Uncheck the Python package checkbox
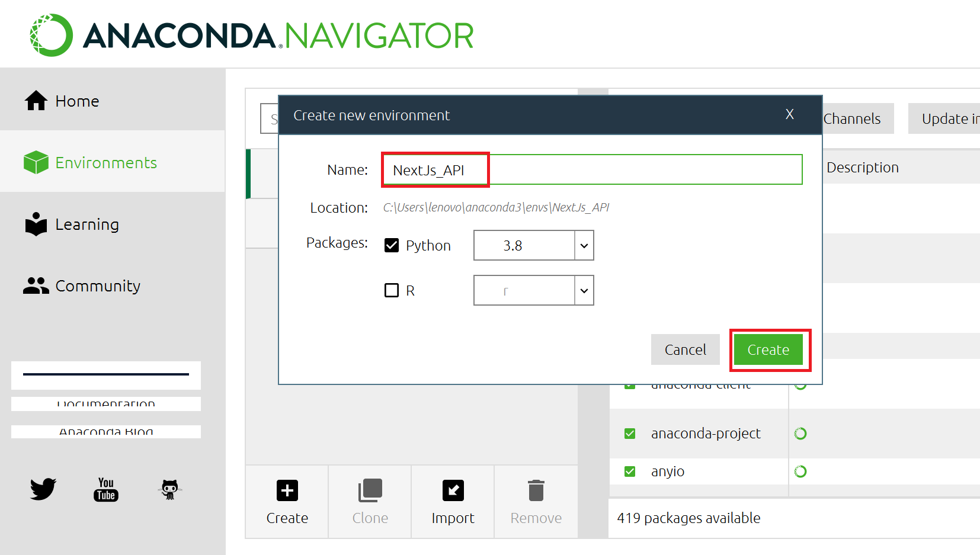The height and width of the screenshot is (555, 980). coord(392,245)
